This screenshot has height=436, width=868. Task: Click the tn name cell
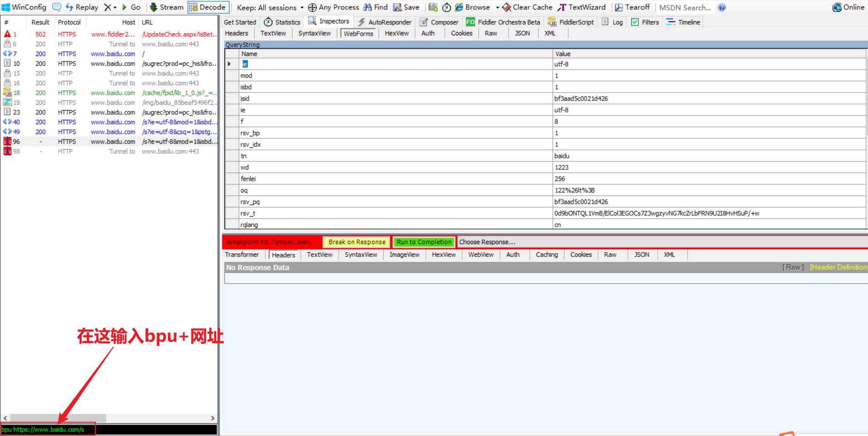(x=396, y=156)
